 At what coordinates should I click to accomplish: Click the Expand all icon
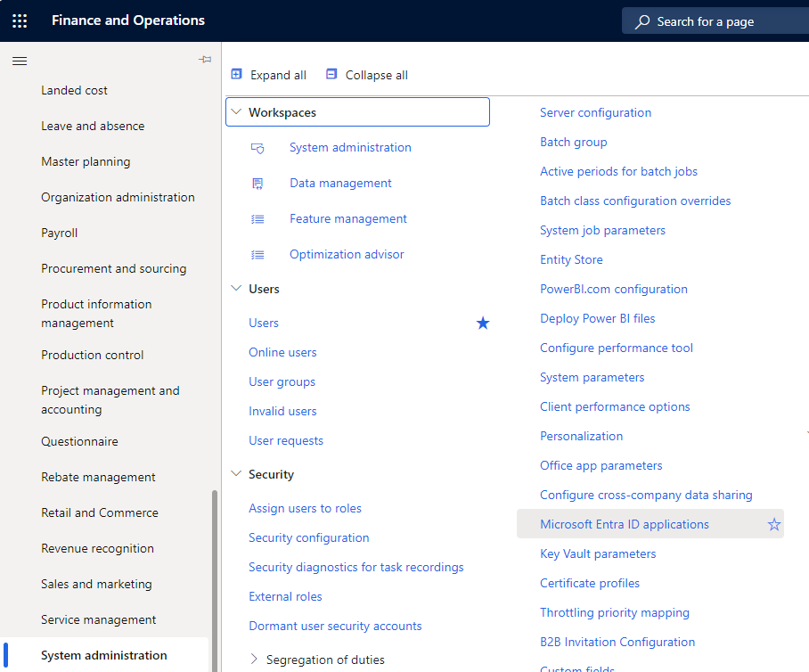point(237,75)
